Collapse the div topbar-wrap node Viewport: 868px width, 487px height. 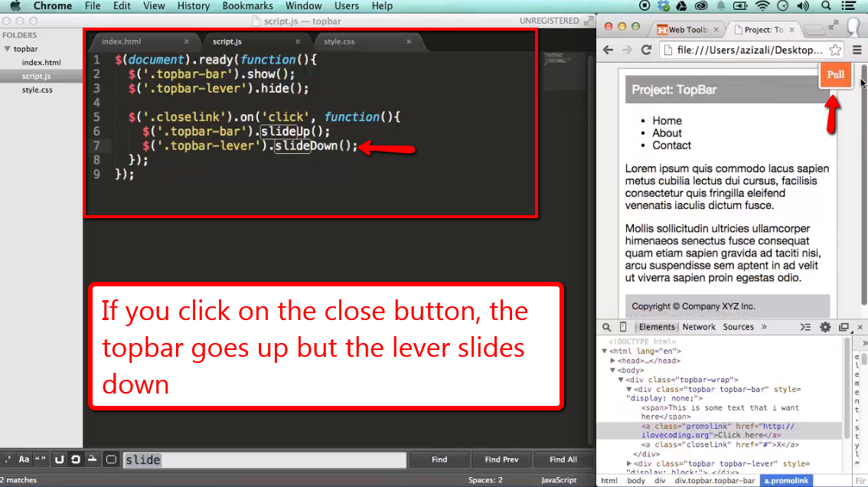[621, 380]
